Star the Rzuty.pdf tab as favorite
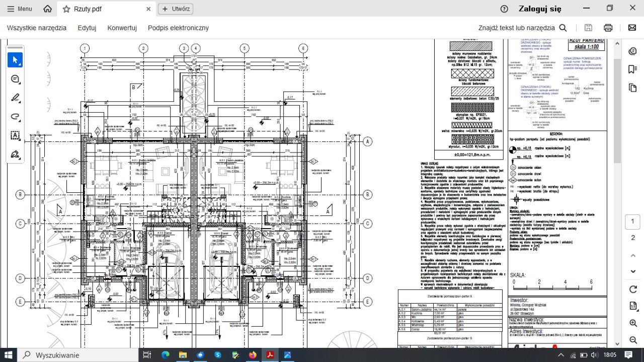Screen dimensions: 644x362 point(66,9)
